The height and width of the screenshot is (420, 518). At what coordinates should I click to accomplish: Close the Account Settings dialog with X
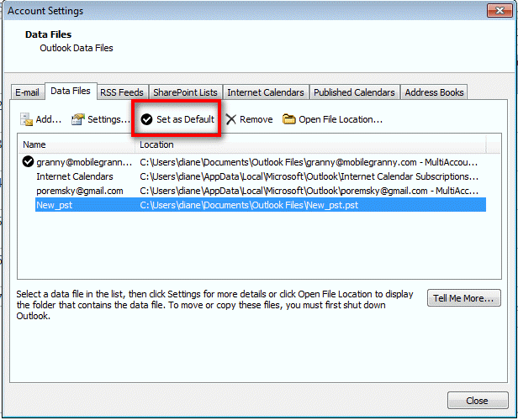click(x=499, y=11)
